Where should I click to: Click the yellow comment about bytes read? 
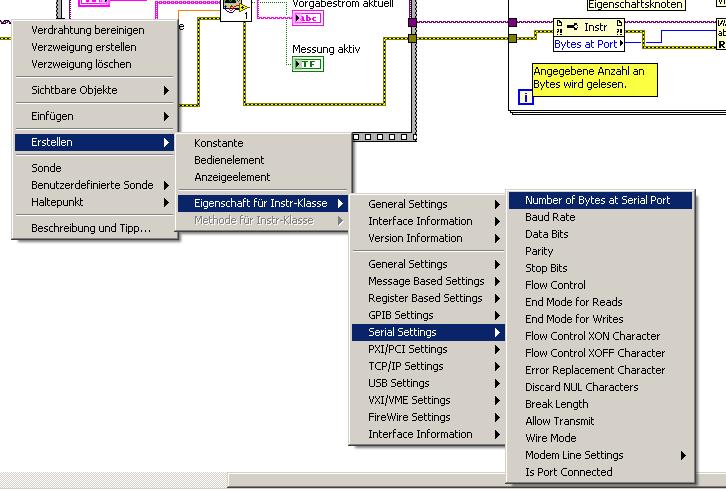coord(595,80)
